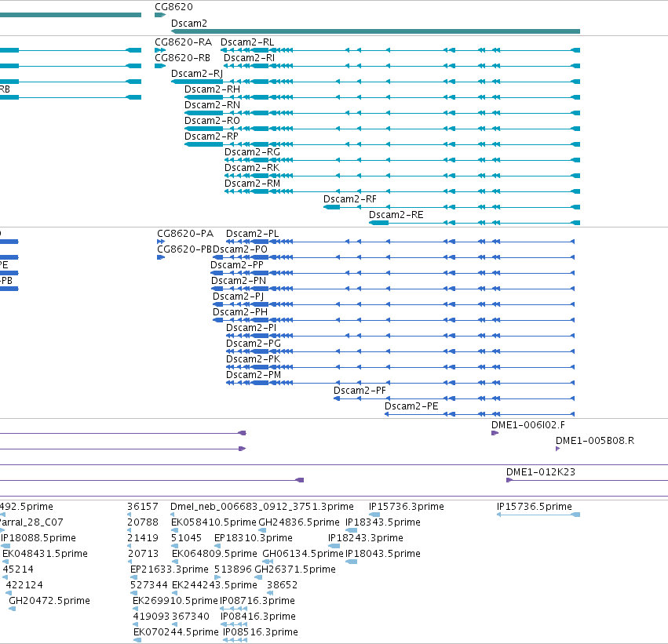Click the Dscam2-PH protein label
This screenshot has height=644, width=668.
240,312
